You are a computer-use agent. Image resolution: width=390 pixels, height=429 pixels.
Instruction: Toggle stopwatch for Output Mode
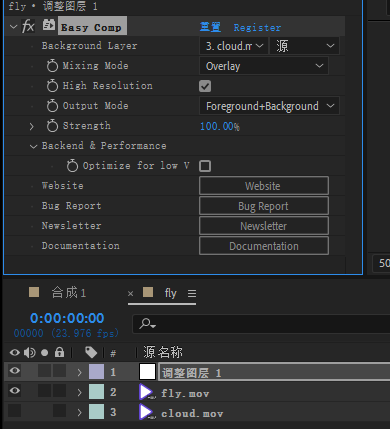point(52,106)
